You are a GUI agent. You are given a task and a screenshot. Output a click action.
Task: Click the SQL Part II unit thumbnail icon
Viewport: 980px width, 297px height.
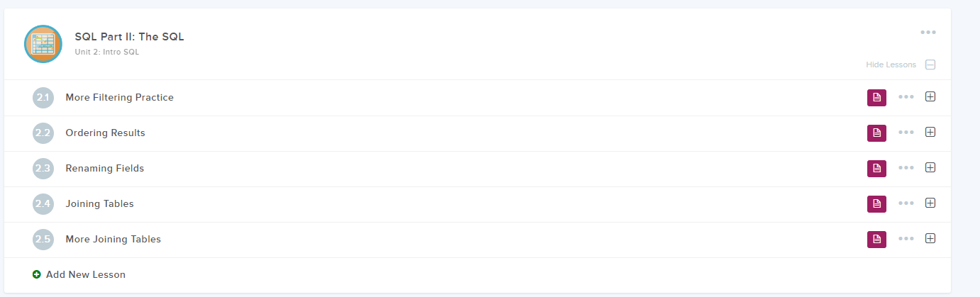(x=43, y=43)
